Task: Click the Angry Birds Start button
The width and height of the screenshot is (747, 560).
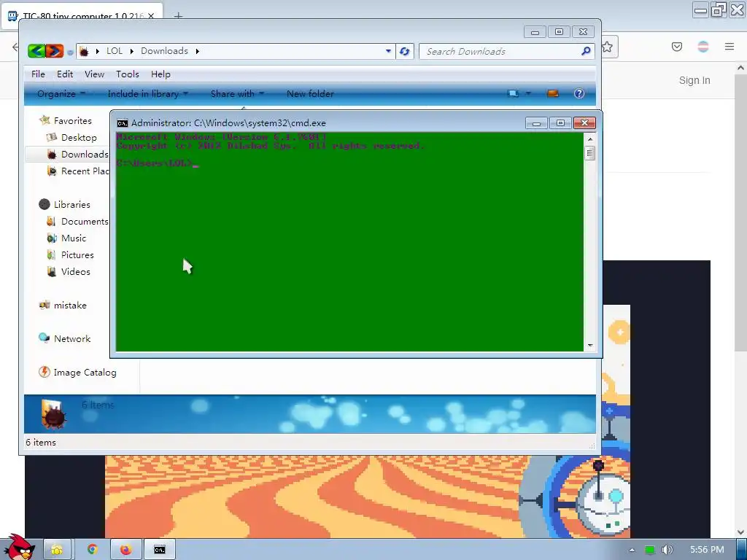Action: [19, 547]
